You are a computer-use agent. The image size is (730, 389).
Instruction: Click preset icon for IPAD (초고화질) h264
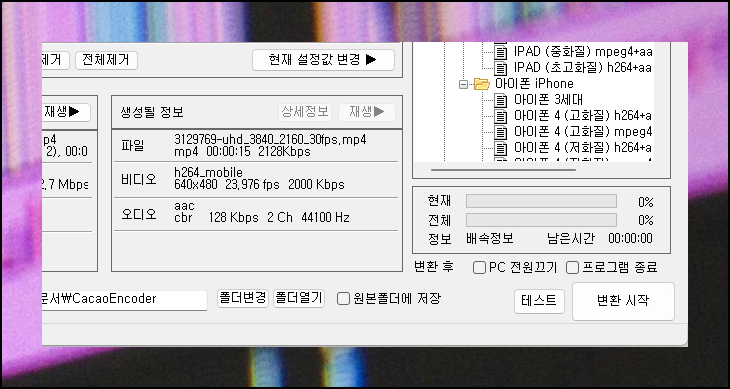coord(500,68)
